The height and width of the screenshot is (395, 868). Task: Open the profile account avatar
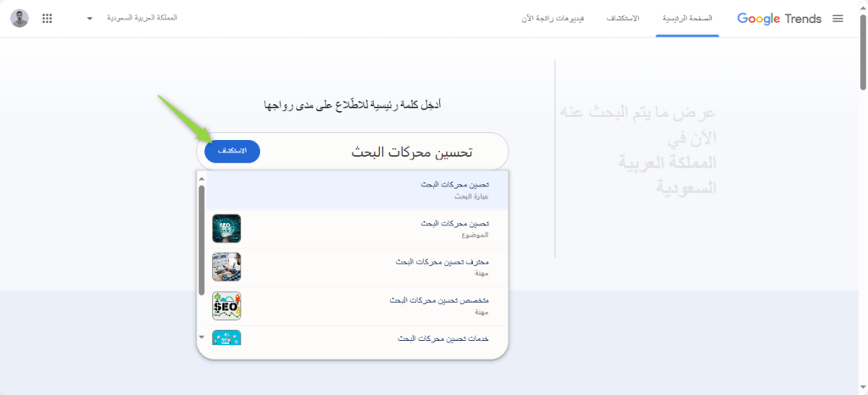coord(19,19)
